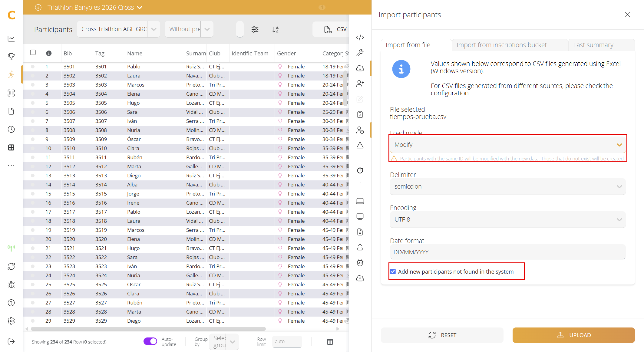Image resolution: width=644 pixels, height=352 pixels.
Task: Click the Row limit auto field
Action: 287,341
